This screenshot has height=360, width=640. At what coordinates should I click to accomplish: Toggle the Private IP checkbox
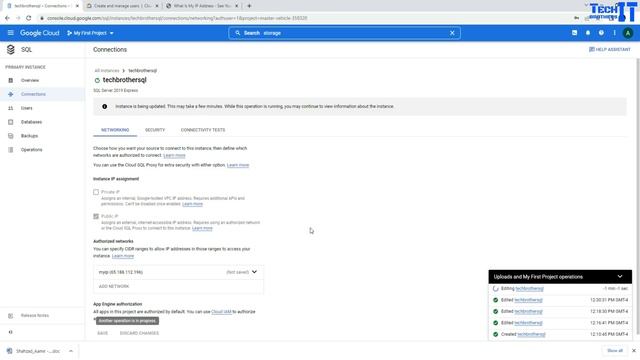coord(96,192)
